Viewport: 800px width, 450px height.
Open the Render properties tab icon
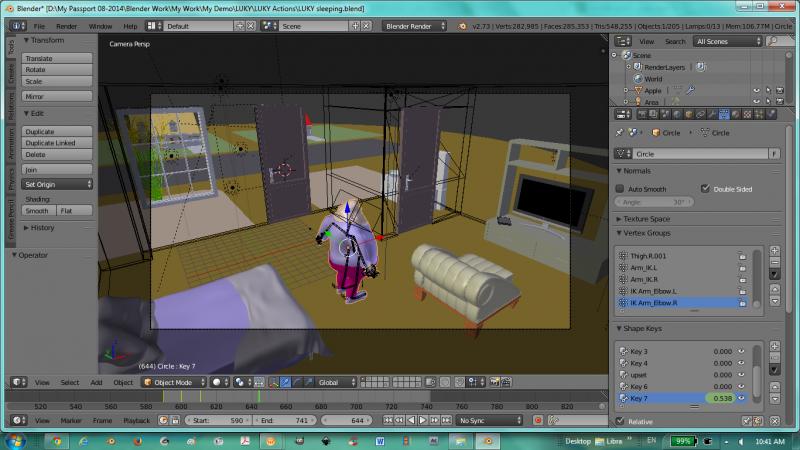tap(642, 115)
